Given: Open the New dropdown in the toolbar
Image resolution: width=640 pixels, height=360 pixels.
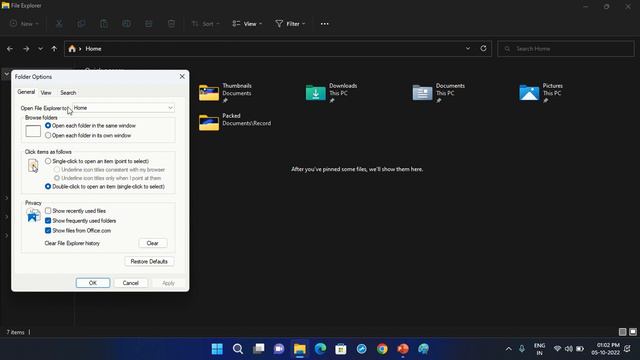Looking at the screenshot, I should (x=24, y=24).
